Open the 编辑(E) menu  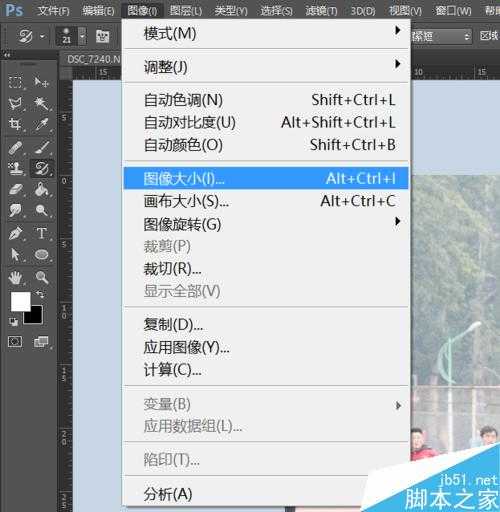coord(98,11)
